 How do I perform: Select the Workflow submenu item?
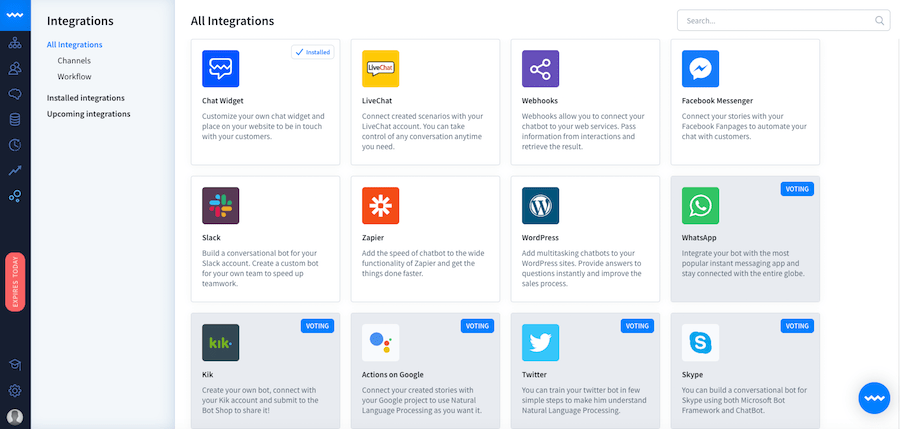pyautogui.click(x=74, y=76)
